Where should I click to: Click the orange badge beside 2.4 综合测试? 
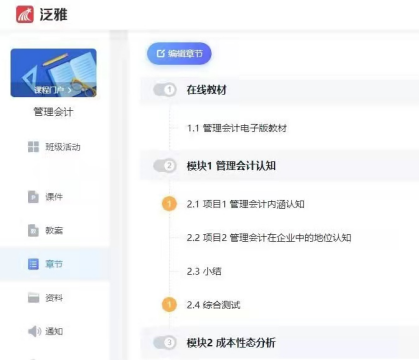tap(169, 304)
